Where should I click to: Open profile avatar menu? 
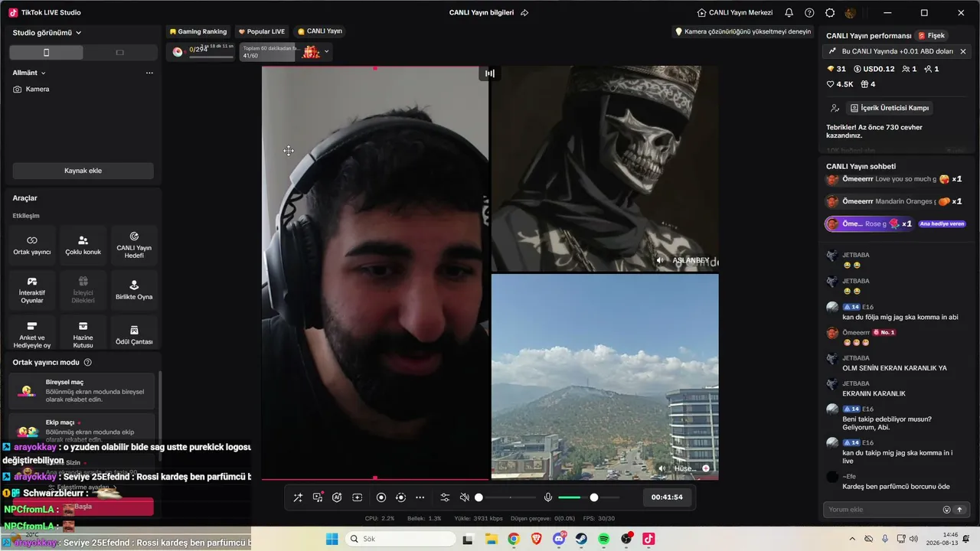851,12
